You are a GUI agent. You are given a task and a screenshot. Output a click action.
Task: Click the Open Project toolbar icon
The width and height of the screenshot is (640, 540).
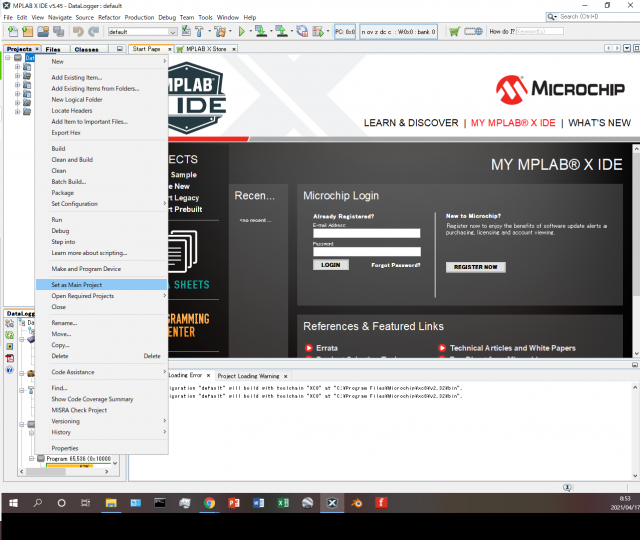pyautogui.click(x=43, y=31)
